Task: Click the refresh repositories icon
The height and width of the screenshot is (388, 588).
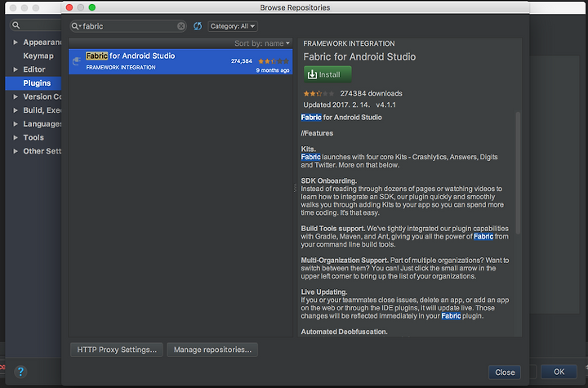Action: (x=198, y=26)
